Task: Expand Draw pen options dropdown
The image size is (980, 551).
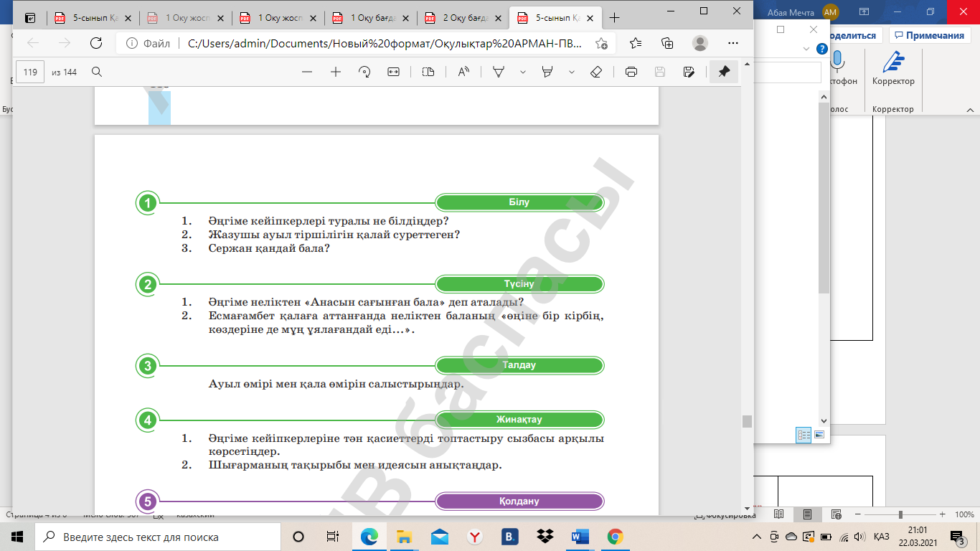Action: tap(523, 72)
